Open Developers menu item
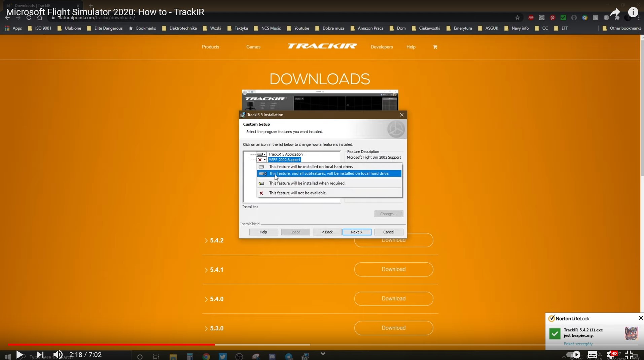This screenshot has height=360, width=644. 382,47
